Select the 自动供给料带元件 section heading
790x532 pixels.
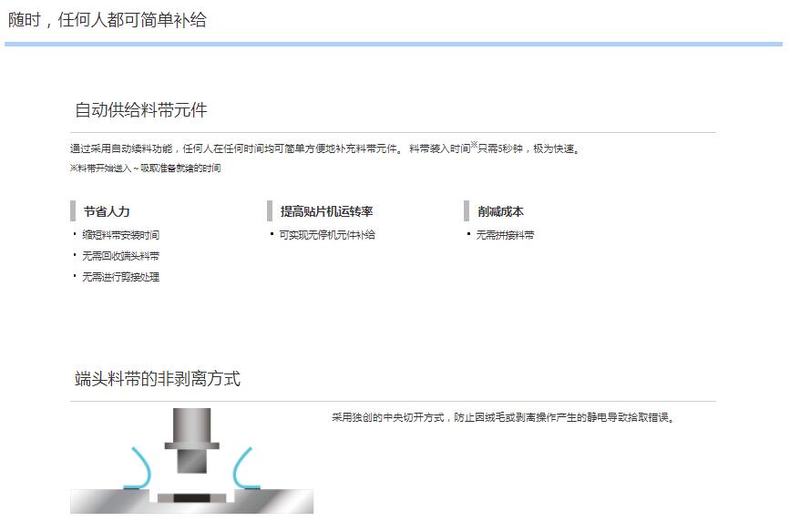141,110
